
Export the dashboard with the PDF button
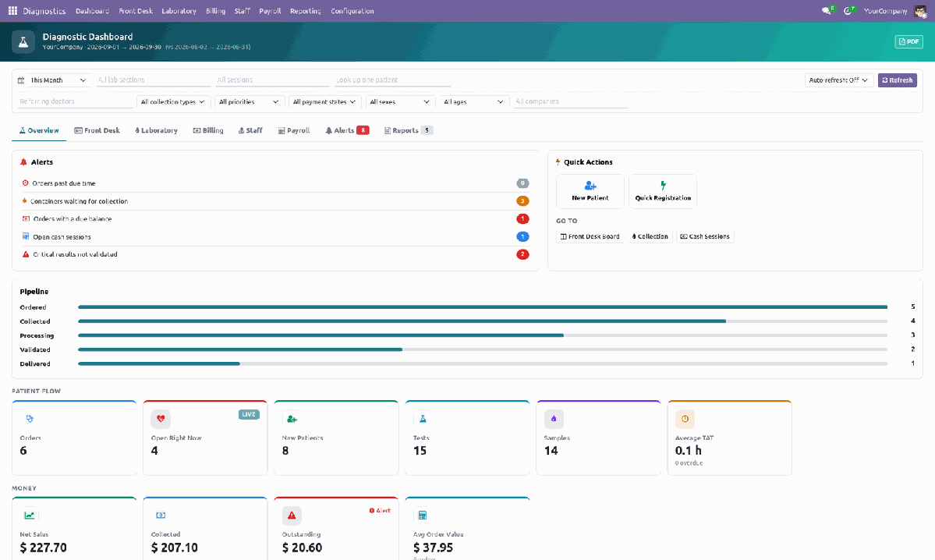coord(908,42)
